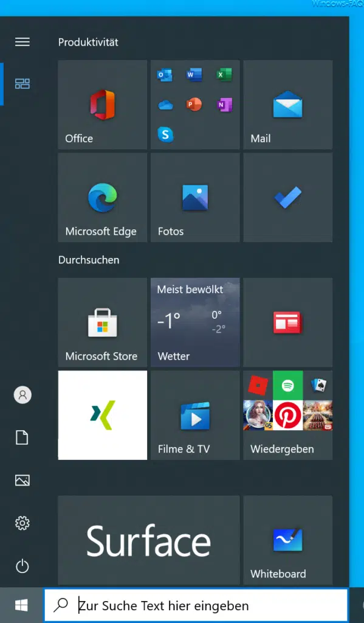
Task: Open the Wetter weather tile
Action: tap(195, 322)
